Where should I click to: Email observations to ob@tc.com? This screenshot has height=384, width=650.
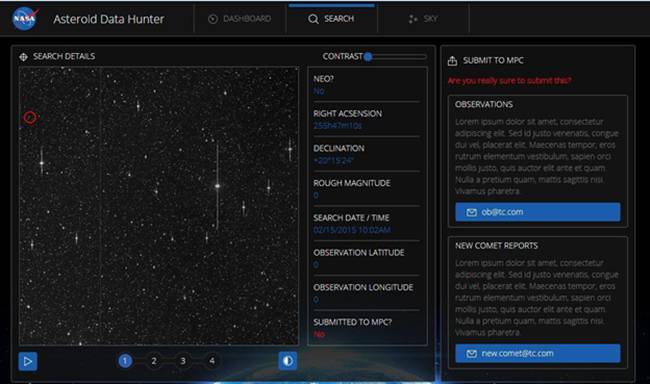(x=538, y=212)
